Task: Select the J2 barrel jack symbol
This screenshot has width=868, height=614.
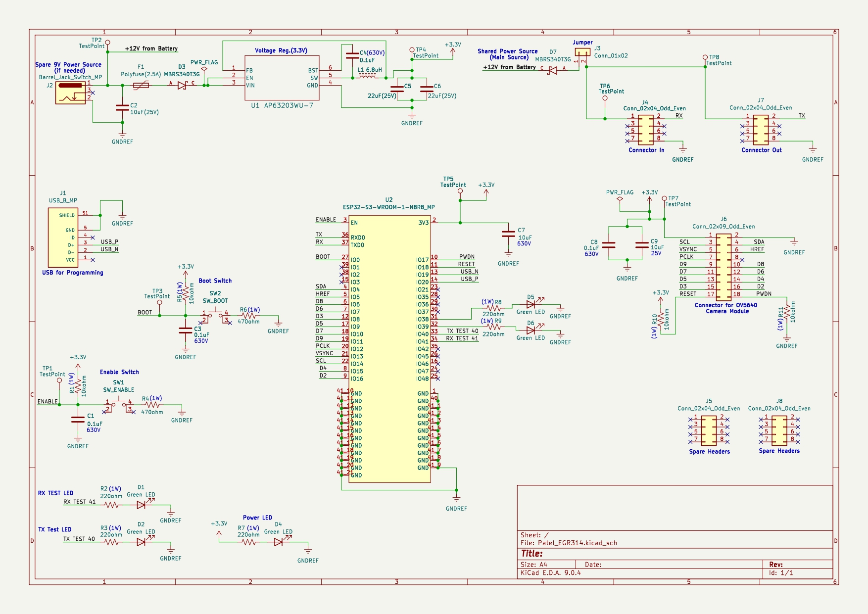Action: click(x=71, y=93)
